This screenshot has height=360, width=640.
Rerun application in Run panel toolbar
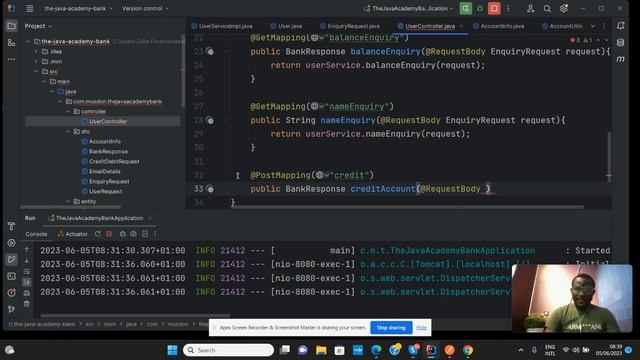[98, 234]
